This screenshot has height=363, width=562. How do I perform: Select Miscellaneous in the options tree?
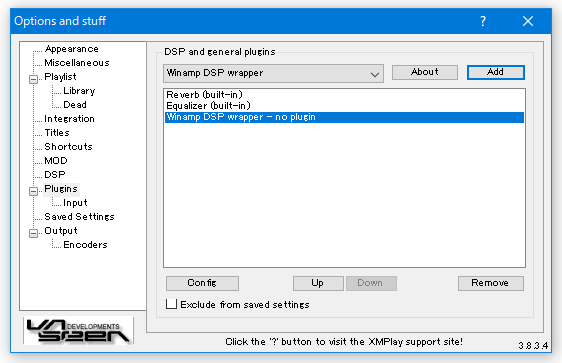coord(77,63)
